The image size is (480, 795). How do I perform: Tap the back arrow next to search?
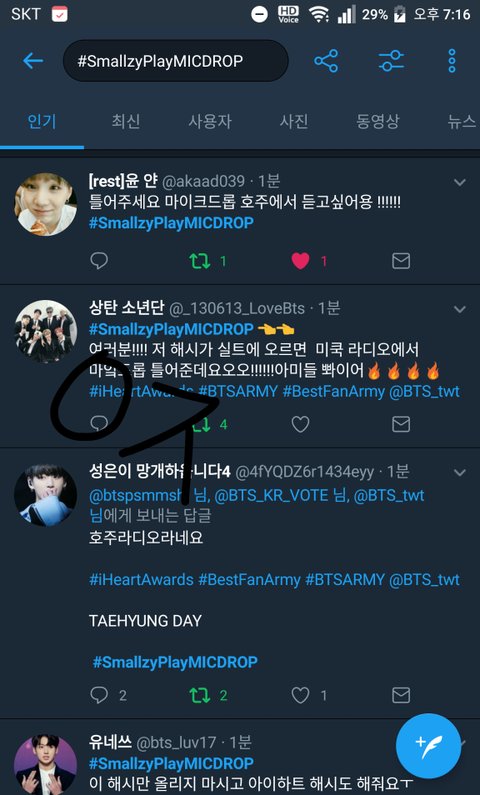coord(33,61)
